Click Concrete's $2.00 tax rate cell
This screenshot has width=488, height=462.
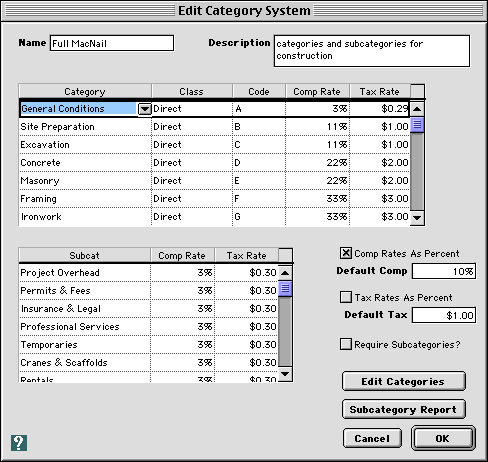coord(380,163)
